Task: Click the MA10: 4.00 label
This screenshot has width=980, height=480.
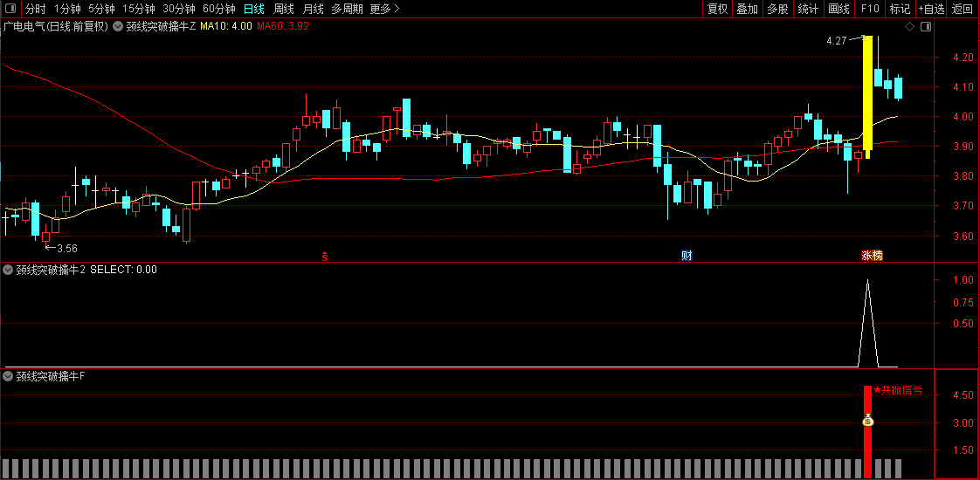Action: (226, 27)
